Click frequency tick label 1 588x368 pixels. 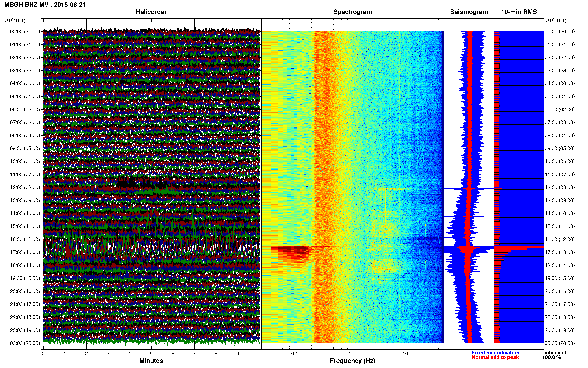point(350,354)
